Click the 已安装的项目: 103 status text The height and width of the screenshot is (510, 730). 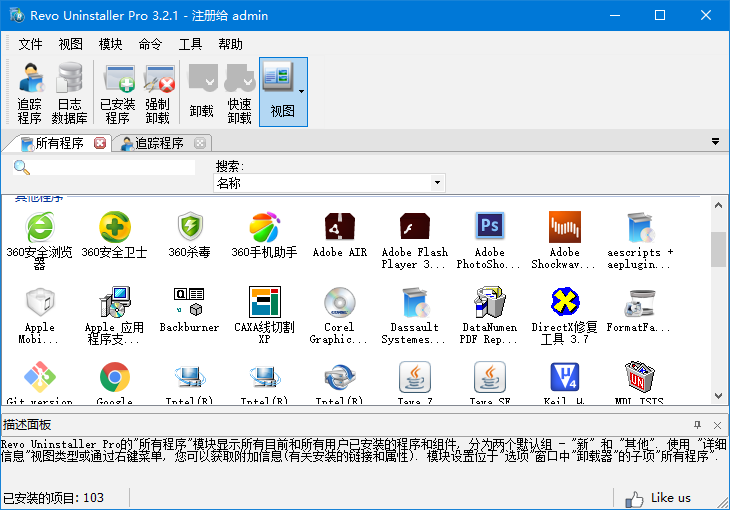(x=53, y=498)
